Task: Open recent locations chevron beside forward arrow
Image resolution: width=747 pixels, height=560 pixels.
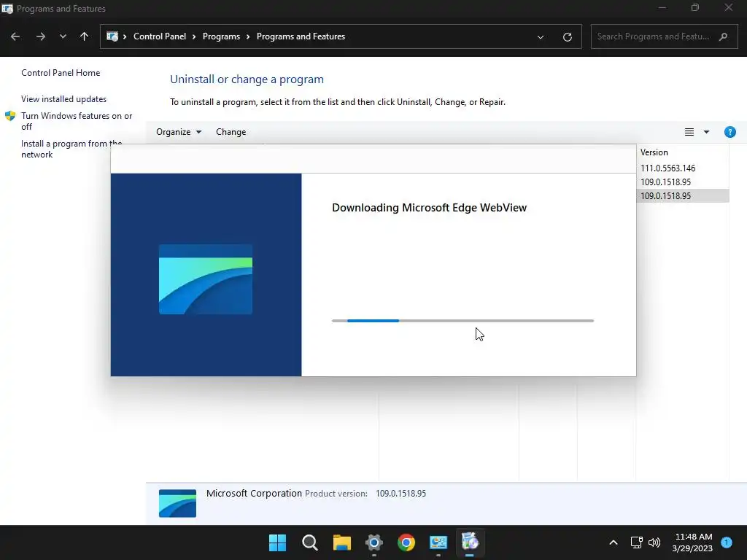Action: [63, 36]
